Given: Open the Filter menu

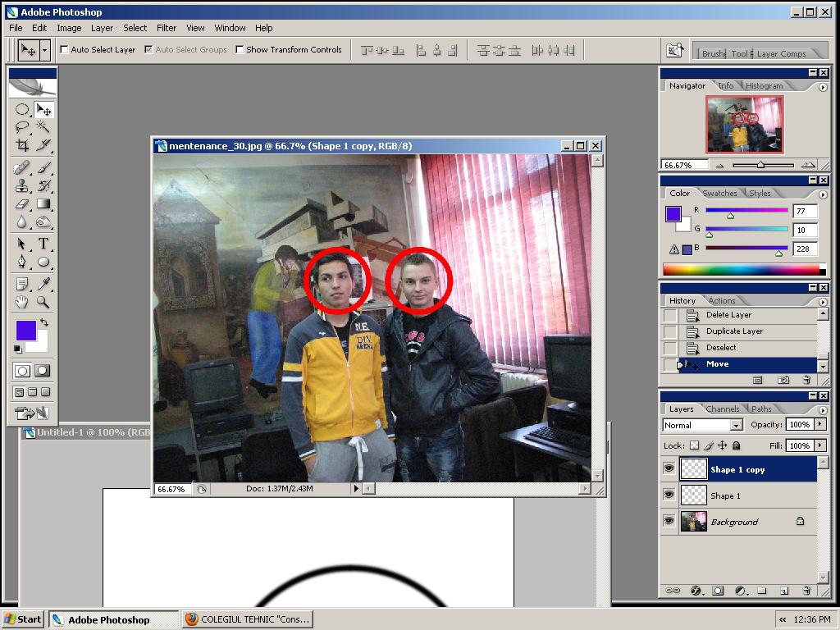Looking at the screenshot, I should 166,28.
